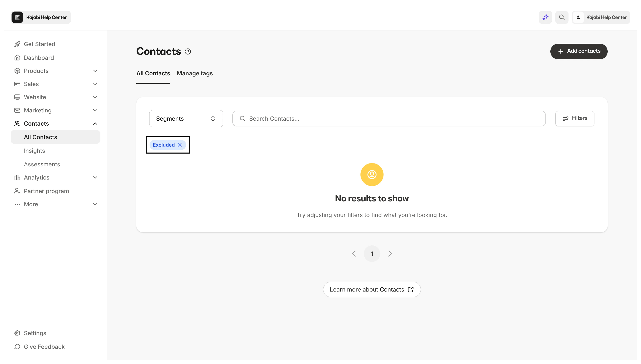Remove the Excluded filter chip

click(x=180, y=145)
